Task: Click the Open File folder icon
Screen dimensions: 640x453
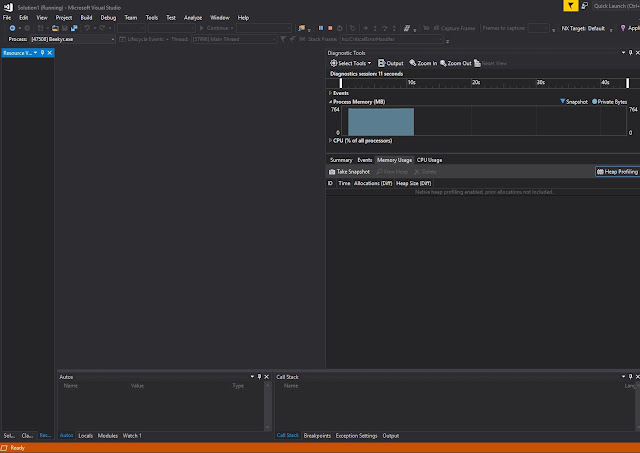Action: [55, 28]
